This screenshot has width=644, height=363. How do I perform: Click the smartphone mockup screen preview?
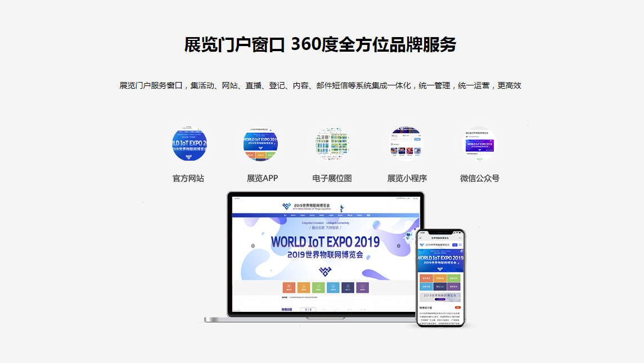pos(441,278)
